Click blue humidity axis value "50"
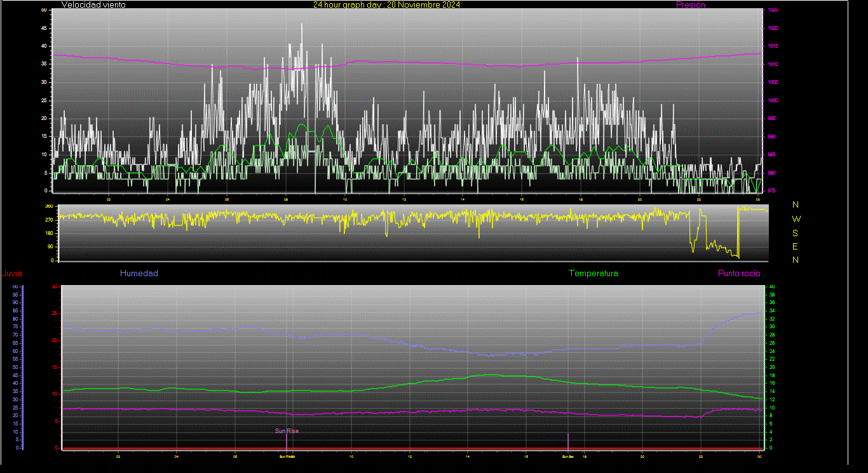The width and height of the screenshot is (868, 473). click(15, 367)
